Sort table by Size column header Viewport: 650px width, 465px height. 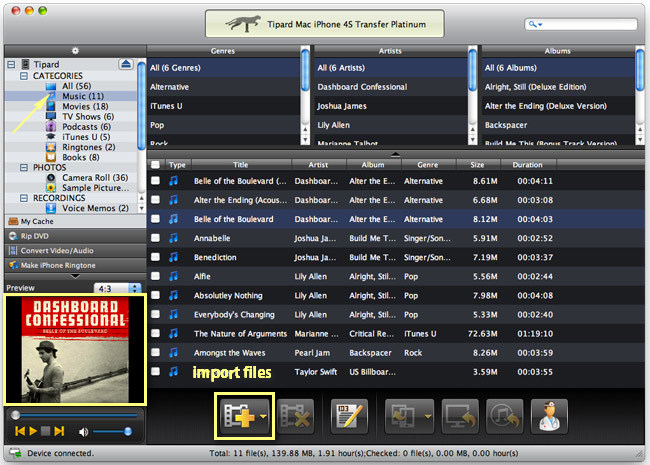coord(478,165)
